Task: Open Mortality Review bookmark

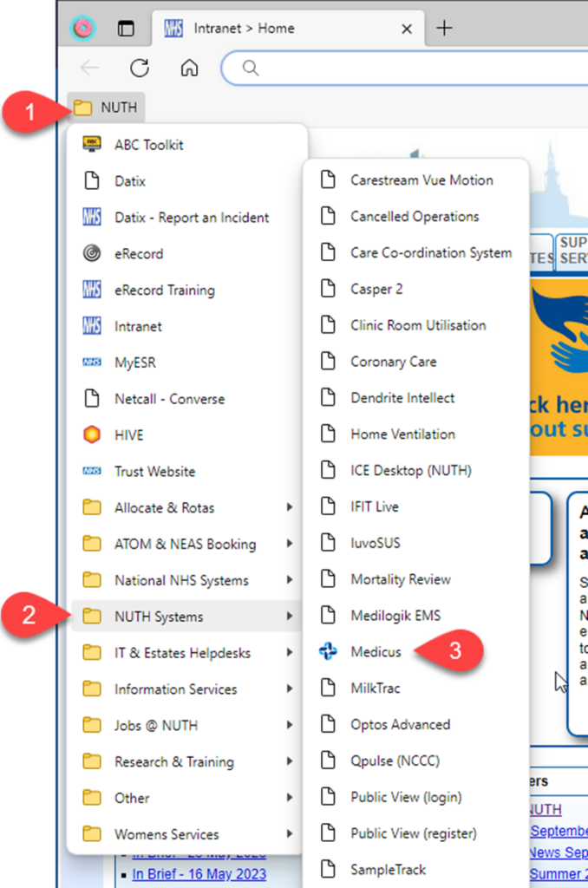Action: point(415,578)
